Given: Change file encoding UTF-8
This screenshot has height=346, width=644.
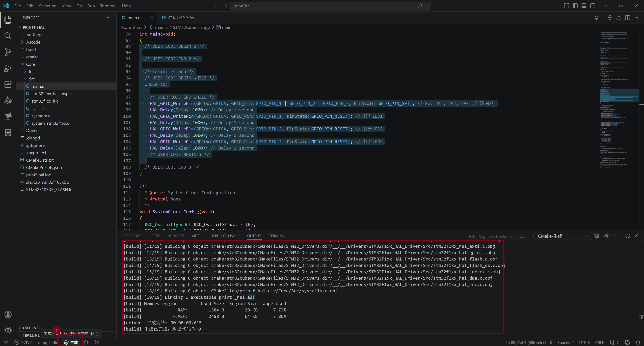Looking at the screenshot, I should click(584, 342).
